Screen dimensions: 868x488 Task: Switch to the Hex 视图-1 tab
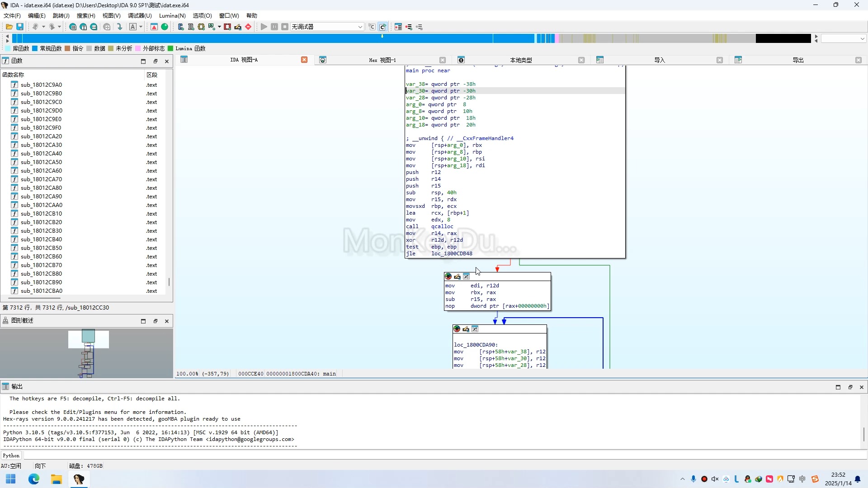[x=382, y=60]
